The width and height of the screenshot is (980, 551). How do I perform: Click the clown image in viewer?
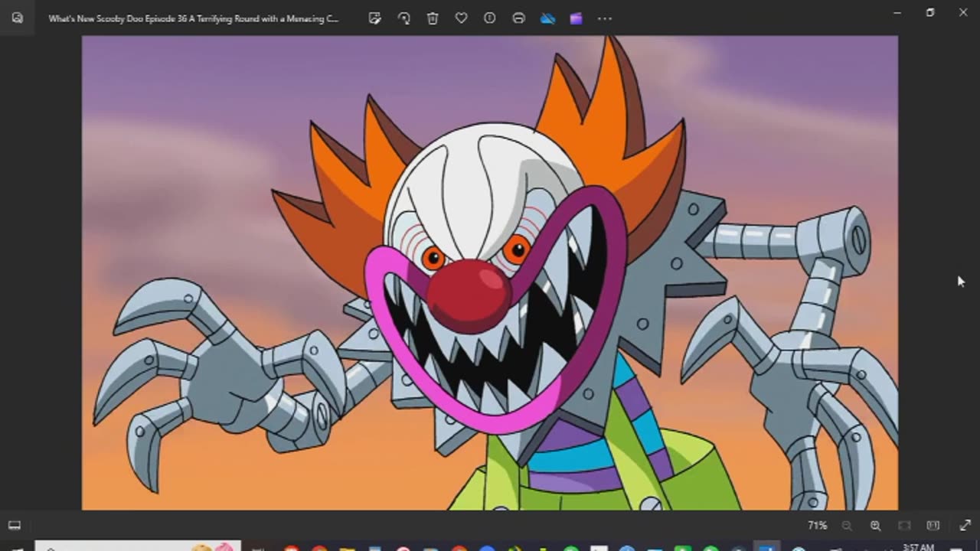pyautogui.click(x=490, y=272)
